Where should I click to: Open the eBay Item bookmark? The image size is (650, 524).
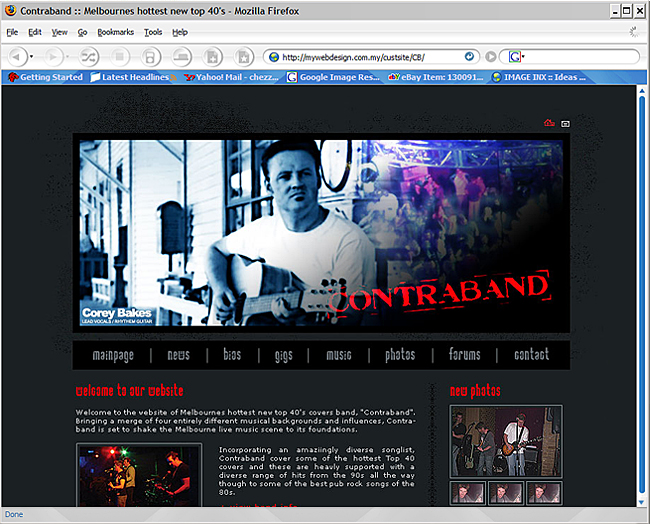pyautogui.click(x=435, y=77)
